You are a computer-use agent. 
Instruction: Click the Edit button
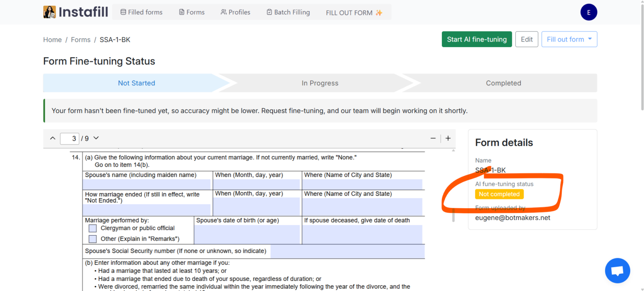coord(526,39)
